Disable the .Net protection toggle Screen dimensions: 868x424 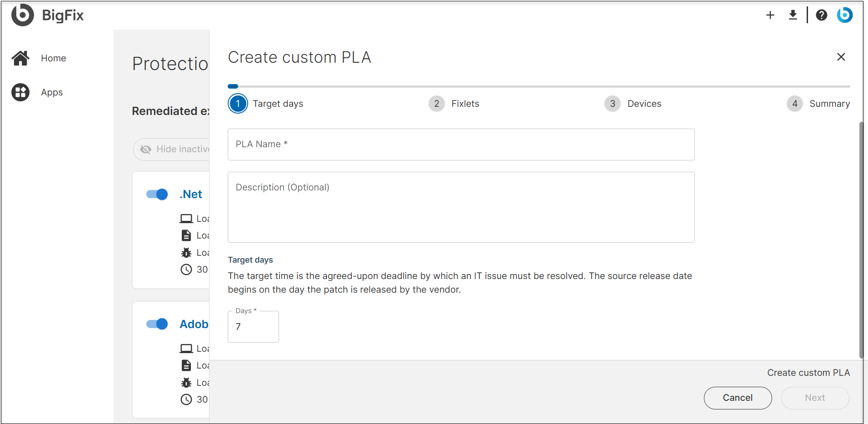click(156, 194)
